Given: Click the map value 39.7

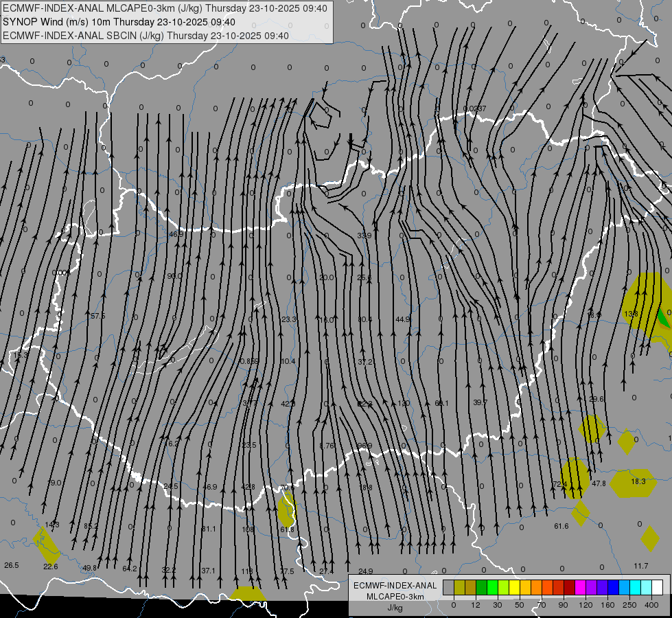Looking at the screenshot, I should tap(480, 402).
